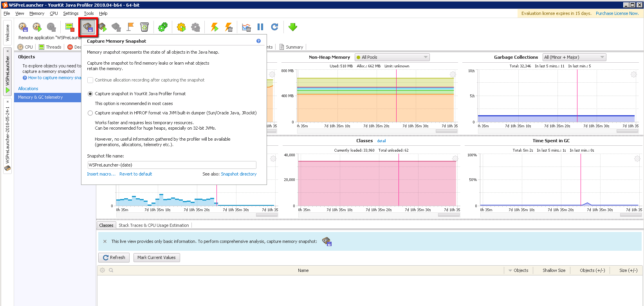This screenshot has width=644, height=306.
Task: Click the blue circular refresh icon in toolbar
Action: (274, 27)
